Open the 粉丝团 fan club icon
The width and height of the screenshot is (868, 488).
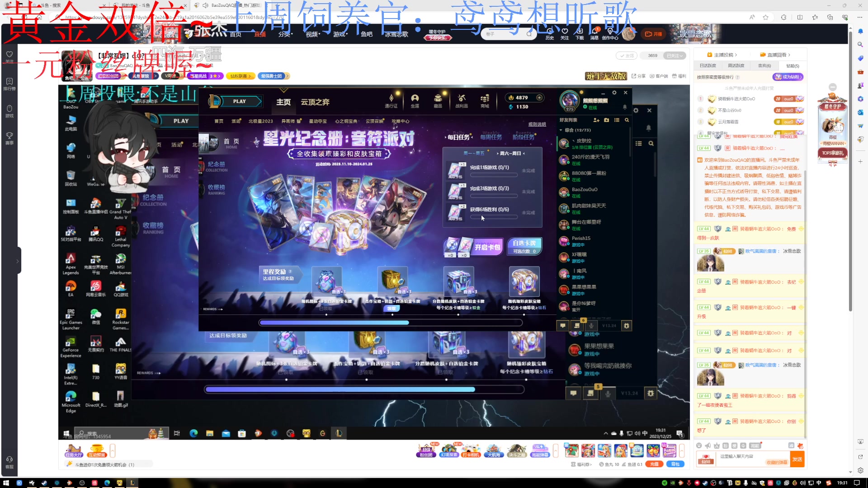click(426, 450)
